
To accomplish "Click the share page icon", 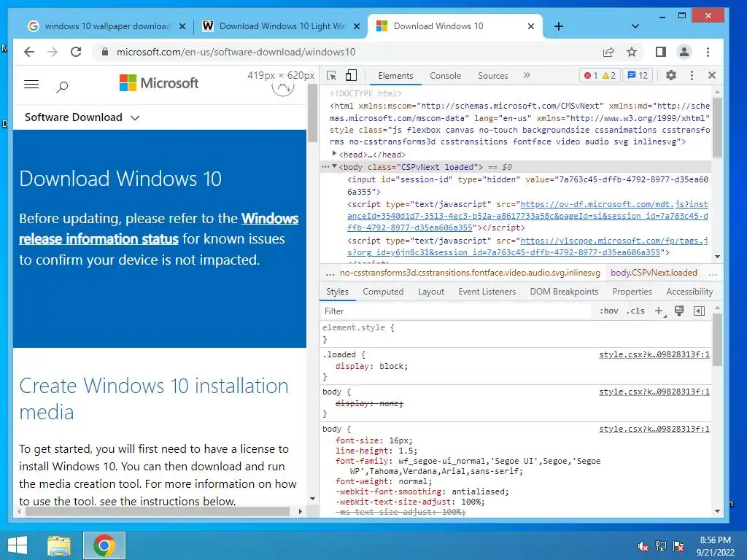I will [608, 52].
